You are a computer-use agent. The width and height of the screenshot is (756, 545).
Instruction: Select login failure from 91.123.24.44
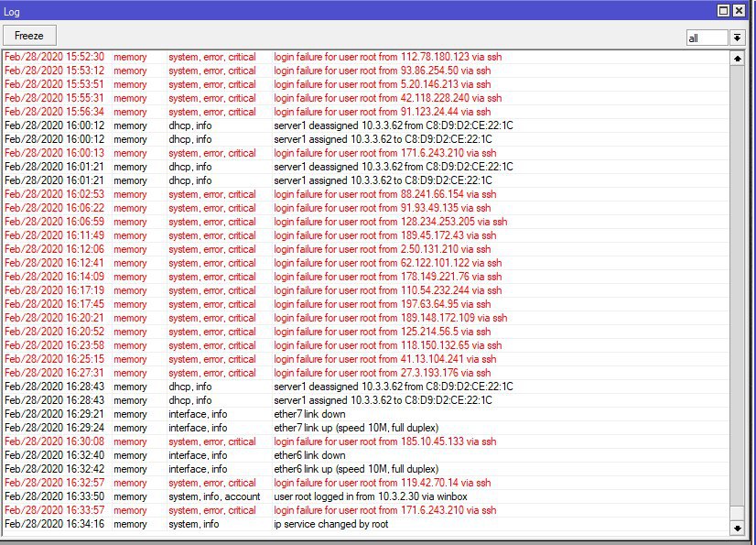(366, 112)
